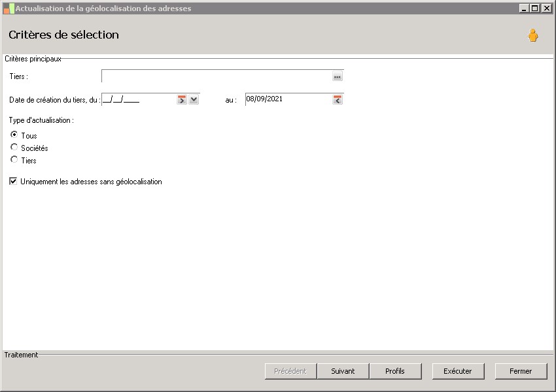Select the Sociétés radio button
This screenshot has height=392, width=556.
[14, 147]
